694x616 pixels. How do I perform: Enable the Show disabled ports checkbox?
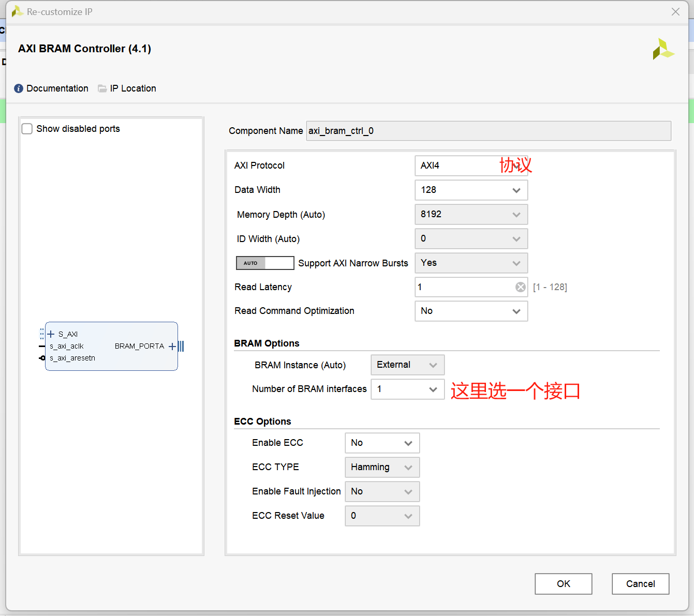point(26,128)
